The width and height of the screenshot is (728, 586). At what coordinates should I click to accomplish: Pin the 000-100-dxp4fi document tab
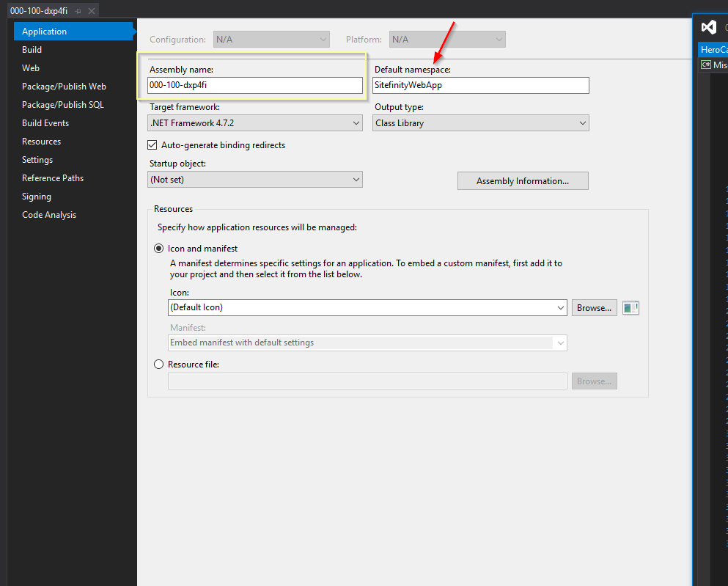(79, 10)
